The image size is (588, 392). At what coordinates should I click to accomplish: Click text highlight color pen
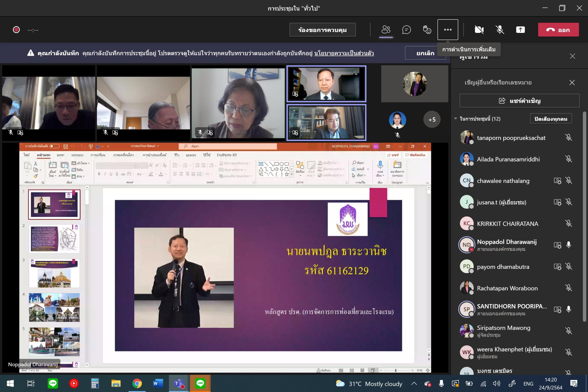click(x=151, y=174)
